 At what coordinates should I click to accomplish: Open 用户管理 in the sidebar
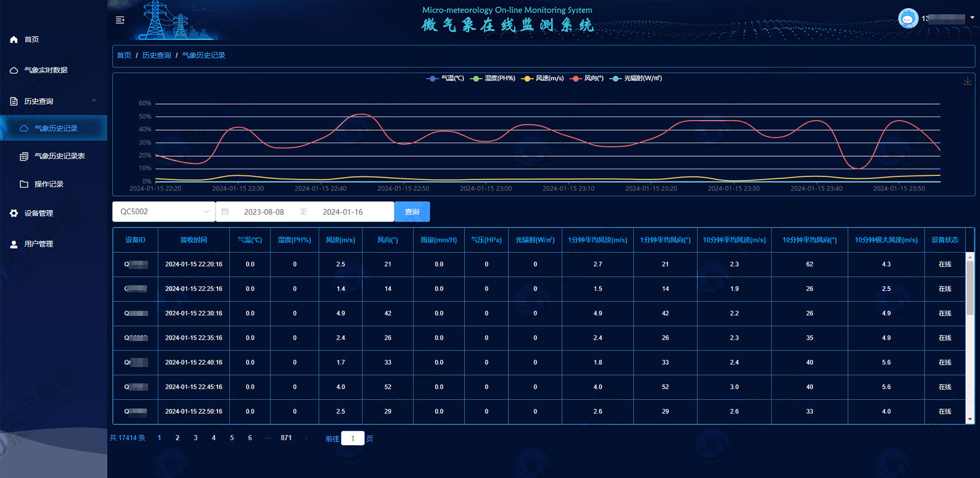coord(39,244)
